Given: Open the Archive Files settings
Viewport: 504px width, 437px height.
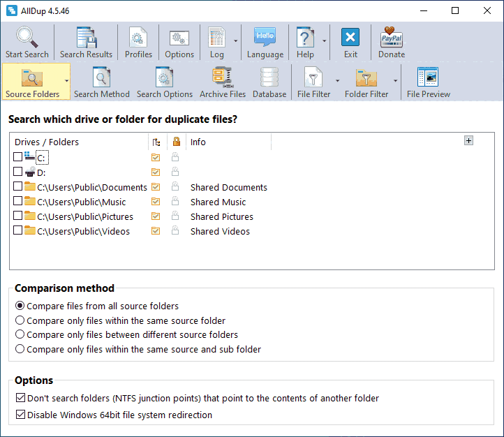Looking at the screenshot, I should pyautogui.click(x=223, y=77).
